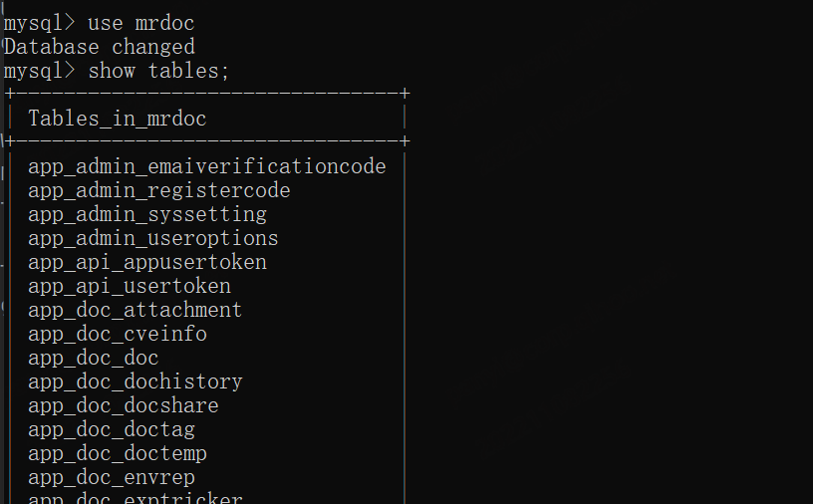The width and height of the screenshot is (813, 504).
Task: Click the app_doc_docshare entry
Action: [x=124, y=405]
